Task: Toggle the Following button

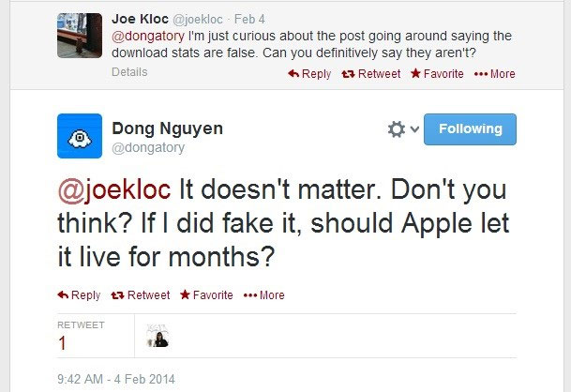Action: [x=470, y=129]
